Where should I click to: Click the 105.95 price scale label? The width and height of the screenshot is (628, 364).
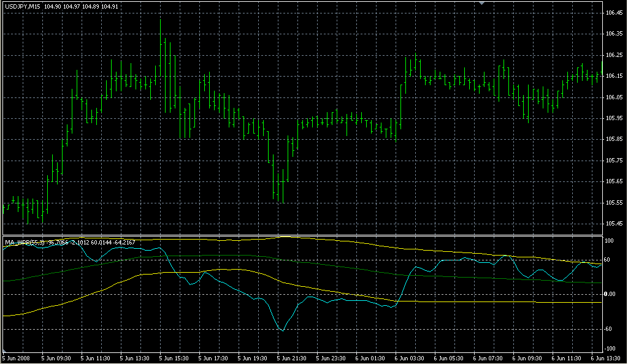coord(614,118)
